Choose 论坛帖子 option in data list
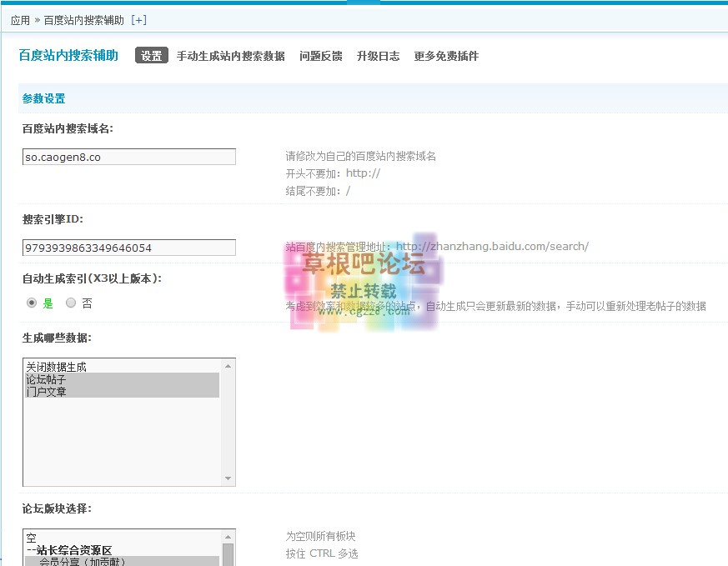This screenshot has height=566, width=728. pyautogui.click(x=46, y=379)
